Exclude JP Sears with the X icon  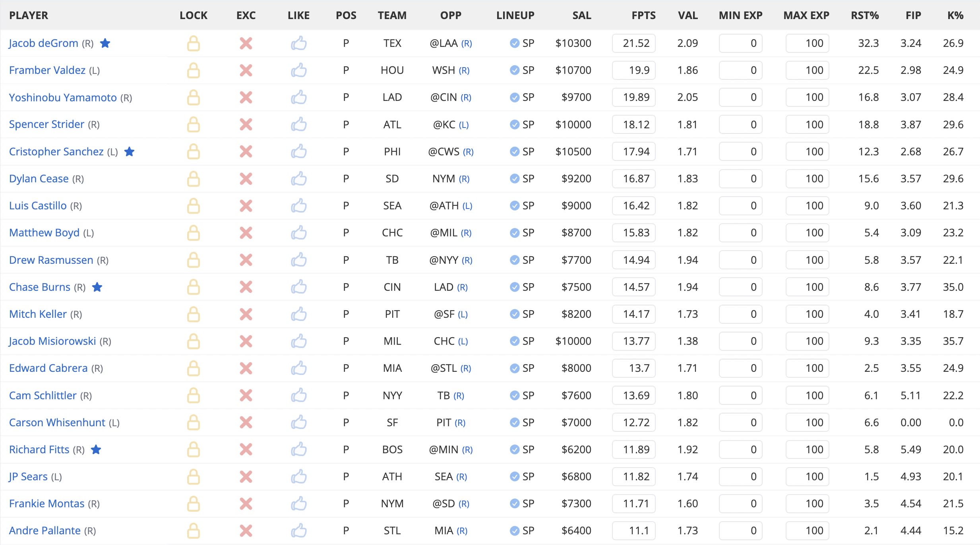pos(246,477)
